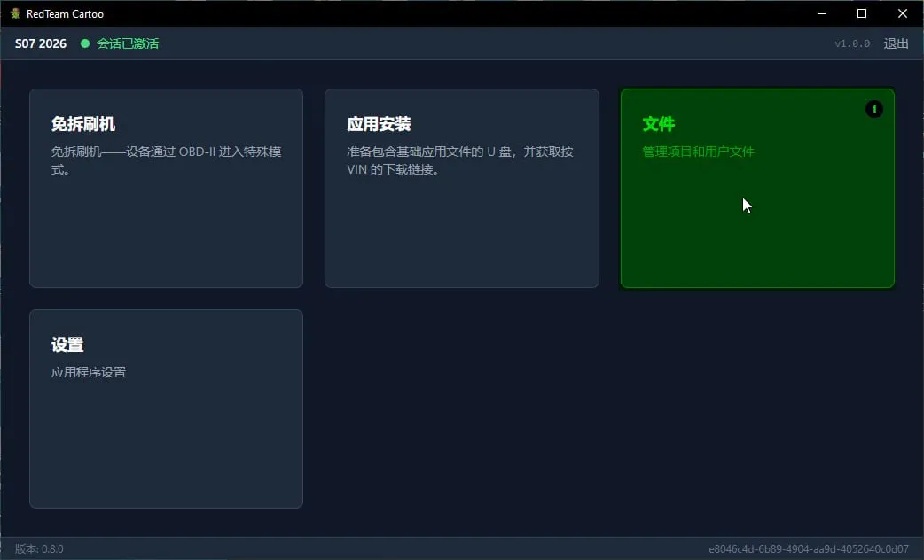
Task: Click the RedTeam Cartoo app icon in title bar
Action: click(x=15, y=13)
